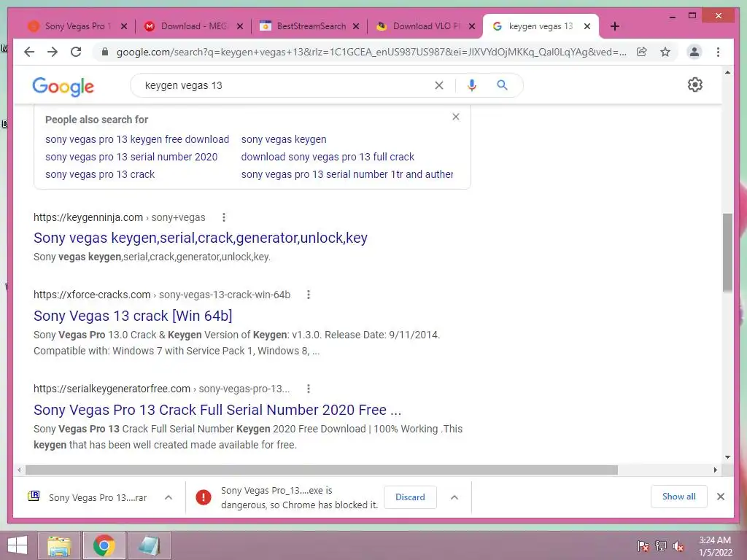Open Google search settings gear

[695, 85]
